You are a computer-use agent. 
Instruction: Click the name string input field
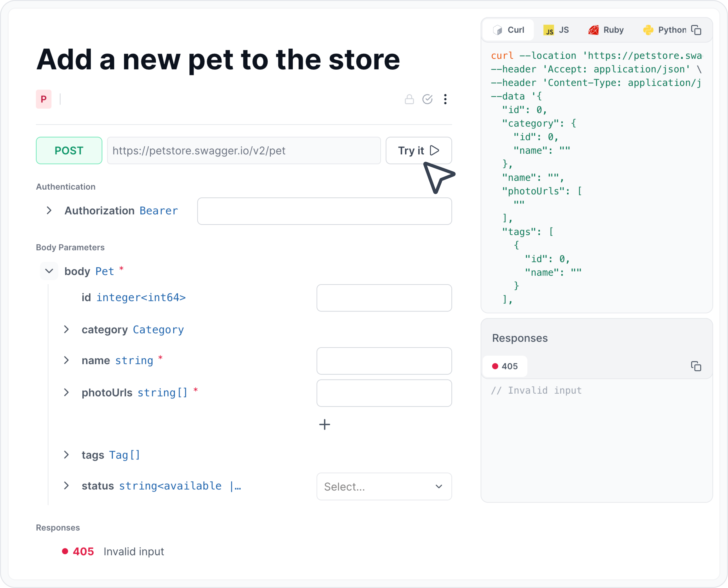pyautogui.click(x=384, y=361)
